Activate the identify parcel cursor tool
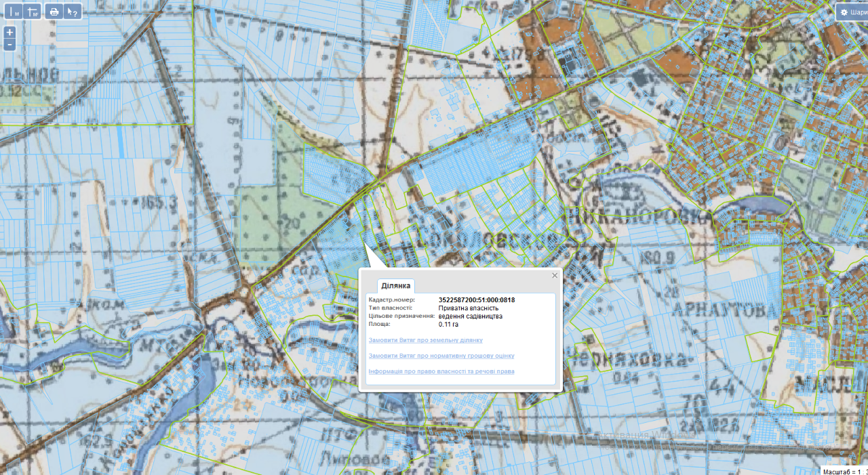Viewport: 868px width, 475px height. [x=73, y=12]
